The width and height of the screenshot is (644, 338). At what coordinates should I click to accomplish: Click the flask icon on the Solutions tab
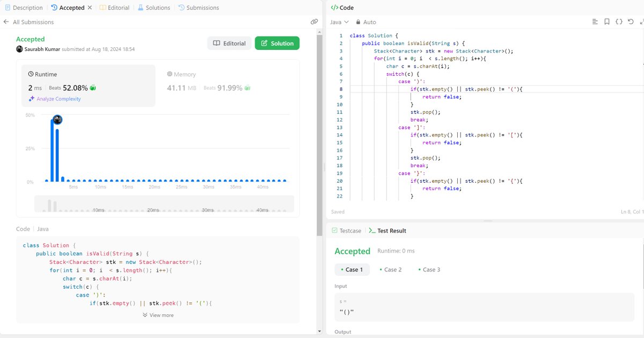coord(140,7)
